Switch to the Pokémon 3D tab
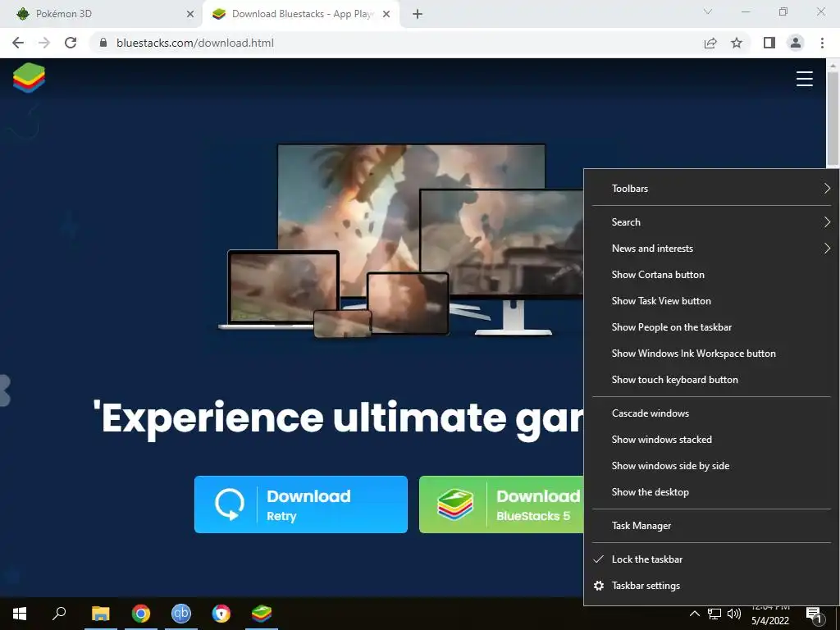The image size is (840, 630). click(101, 14)
